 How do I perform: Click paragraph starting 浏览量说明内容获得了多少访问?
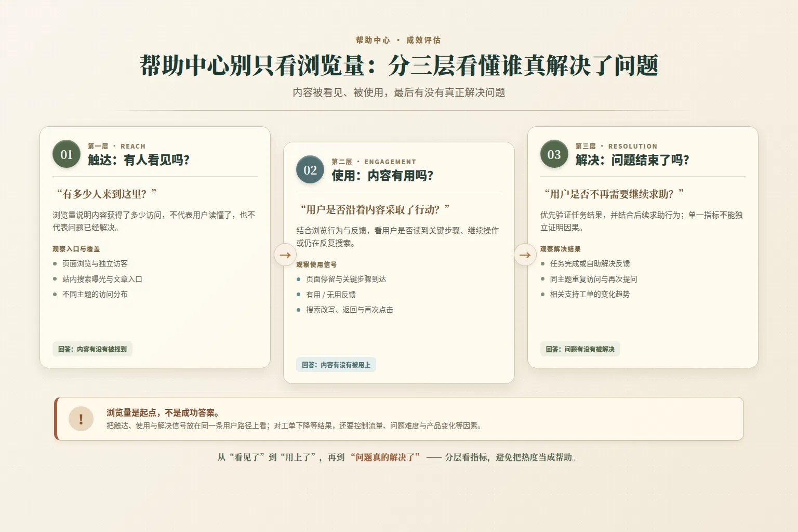(154, 221)
